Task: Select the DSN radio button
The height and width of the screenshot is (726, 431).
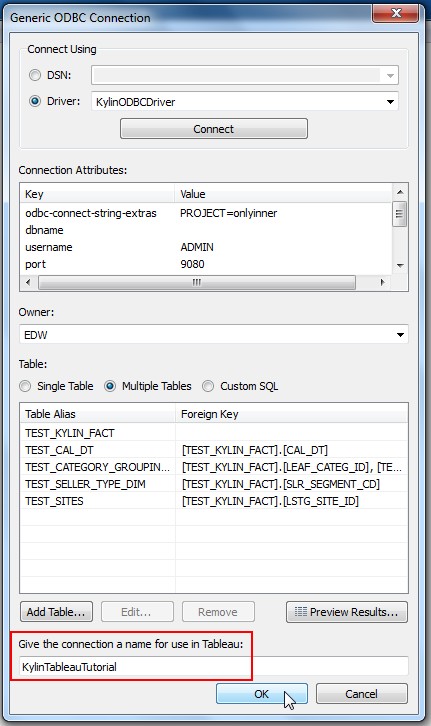Action: [x=35, y=75]
